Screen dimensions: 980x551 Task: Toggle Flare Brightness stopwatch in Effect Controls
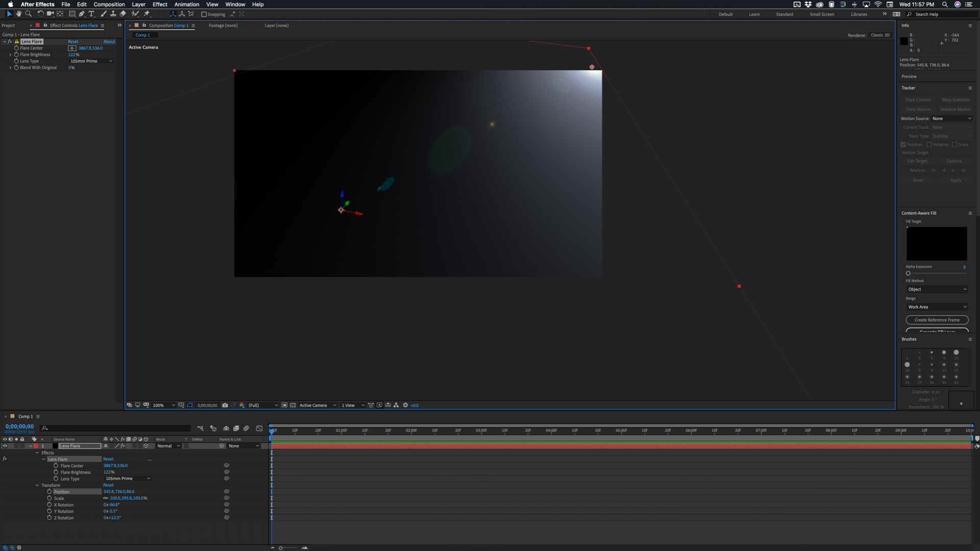(x=16, y=55)
